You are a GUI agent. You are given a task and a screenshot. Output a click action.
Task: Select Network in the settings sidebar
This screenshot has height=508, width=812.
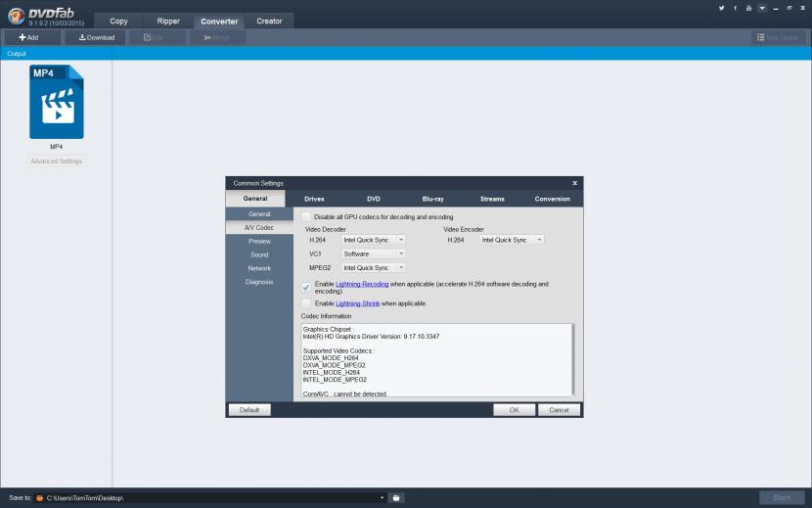(x=259, y=268)
